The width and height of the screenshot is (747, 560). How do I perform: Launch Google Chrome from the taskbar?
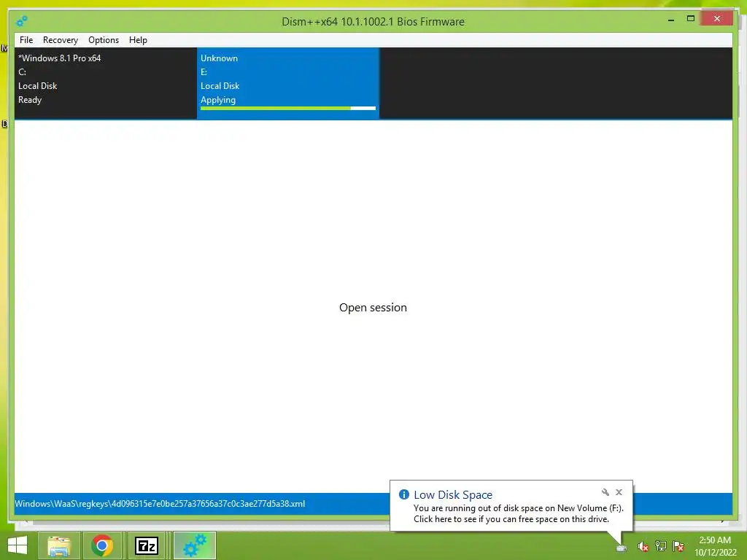tap(102, 545)
